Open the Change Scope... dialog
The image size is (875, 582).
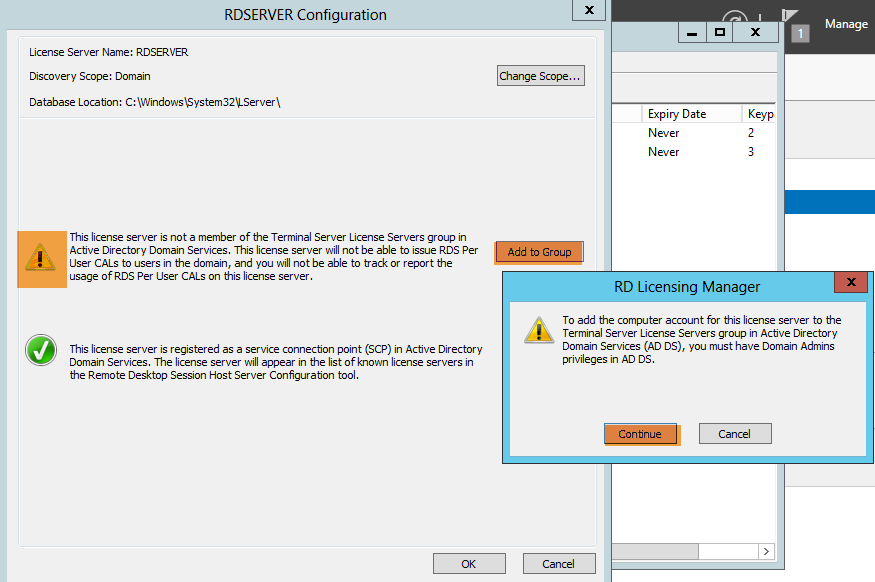[540, 76]
